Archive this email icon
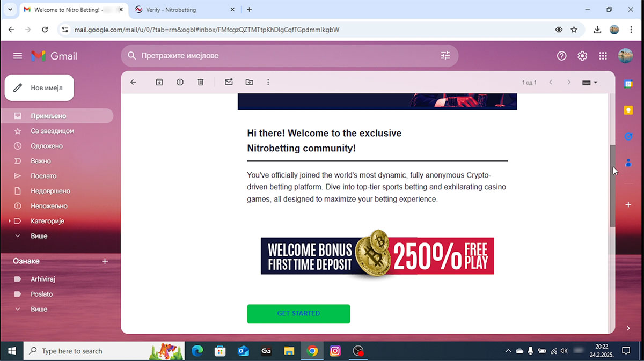This screenshot has height=361, width=644. click(159, 82)
